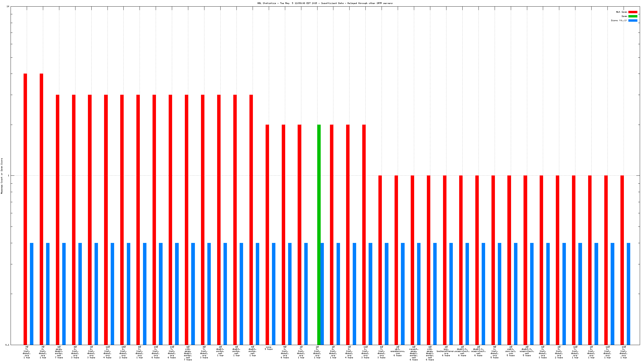Click the 'dnsbl-1.uceprotect.net 6 hops' label

point(478,351)
